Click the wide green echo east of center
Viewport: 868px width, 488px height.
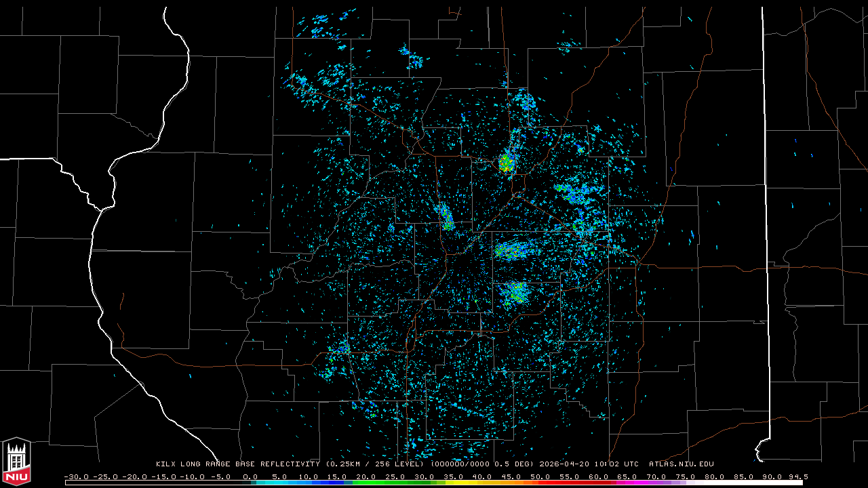coord(513,251)
